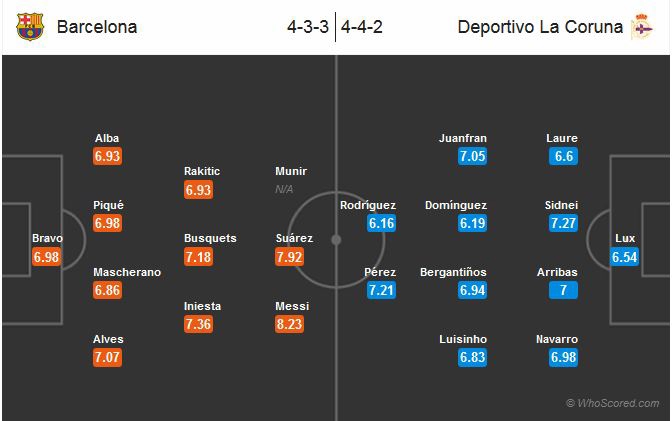Click Sidnei's 7.27 rating badge
The height and width of the screenshot is (421, 672).
[x=563, y=223]
